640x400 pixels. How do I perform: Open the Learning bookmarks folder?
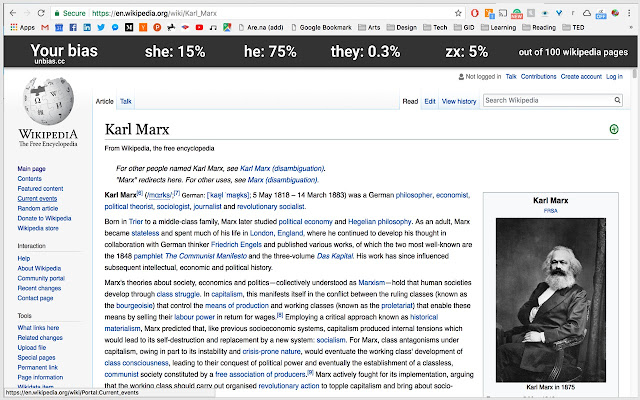(x=498, y=27)
